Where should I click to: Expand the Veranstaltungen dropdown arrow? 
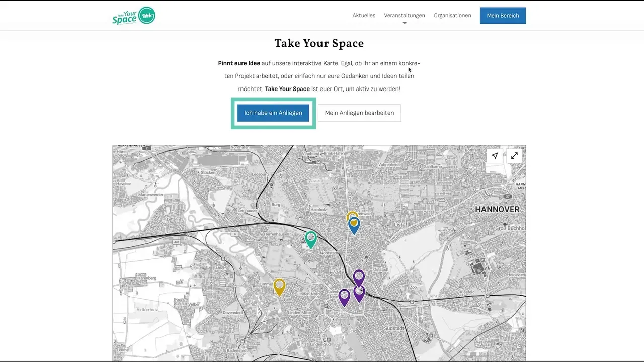(x=404, y=23)
